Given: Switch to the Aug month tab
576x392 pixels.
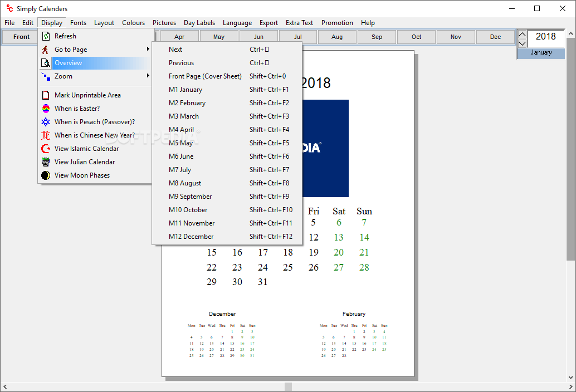Looking at the screenshot, I should pyautogui.click(x=337, y=37).
